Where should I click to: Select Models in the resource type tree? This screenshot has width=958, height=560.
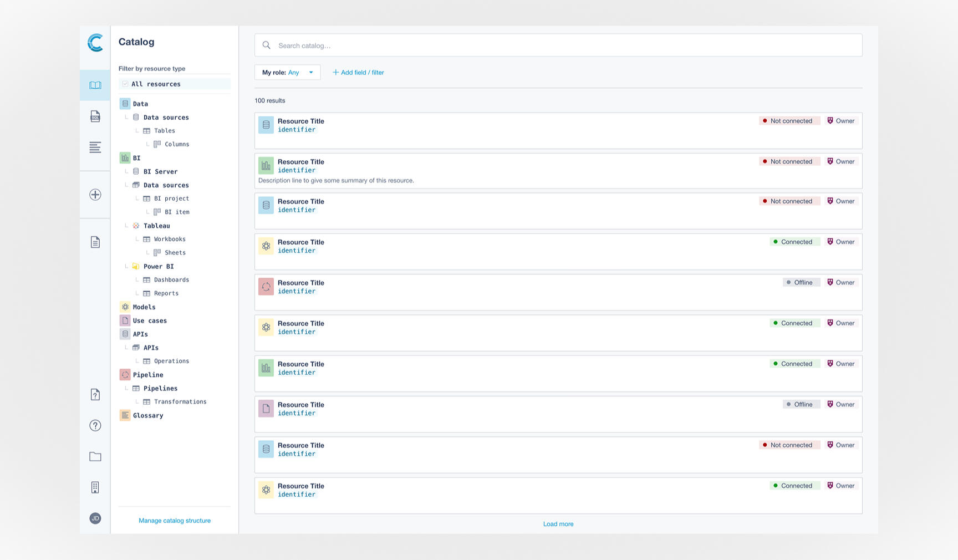click(144, 307)
